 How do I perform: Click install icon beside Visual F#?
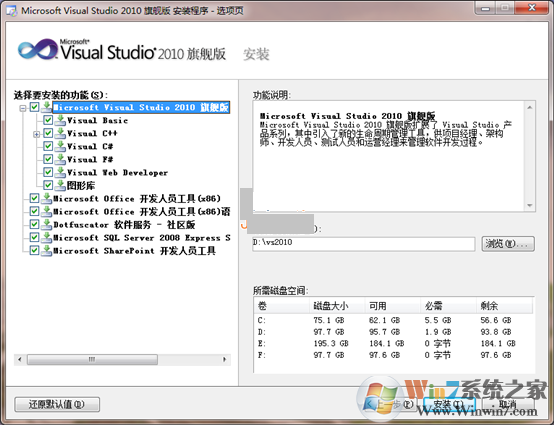(x=60, y=159)
